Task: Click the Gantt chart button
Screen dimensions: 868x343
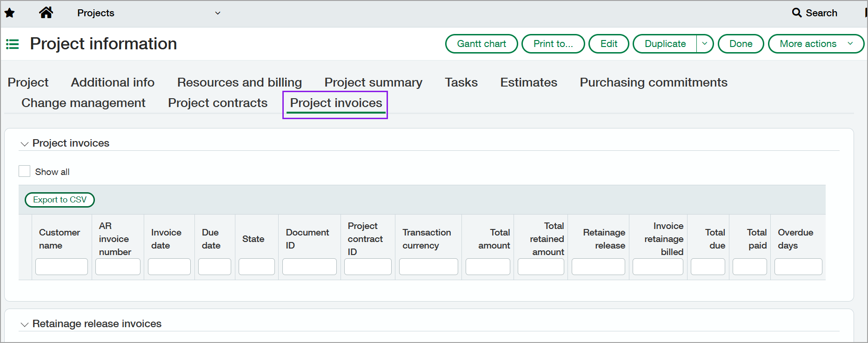Action: pos(481,44)
